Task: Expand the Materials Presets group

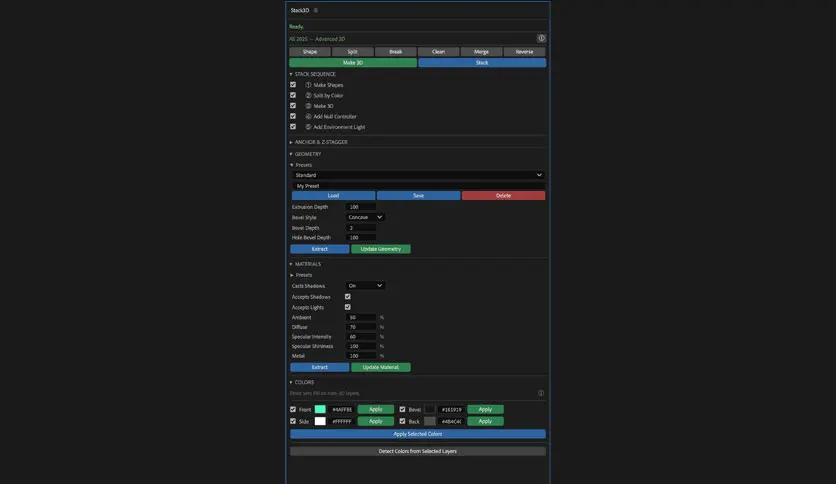Action: click(292, 275)
